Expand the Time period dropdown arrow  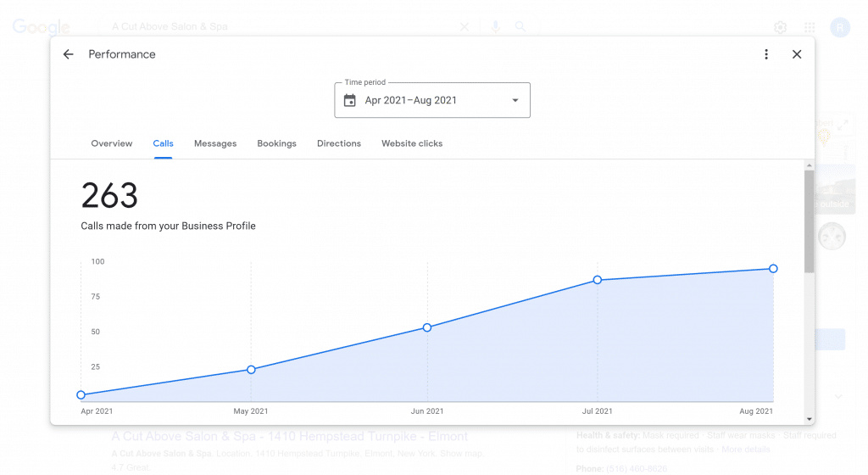click(515, 100)
